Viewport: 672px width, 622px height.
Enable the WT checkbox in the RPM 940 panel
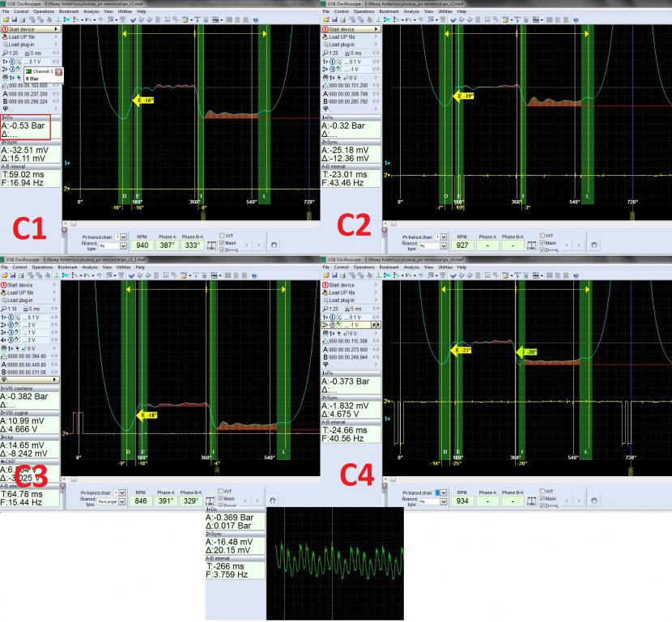click(223, 236)
